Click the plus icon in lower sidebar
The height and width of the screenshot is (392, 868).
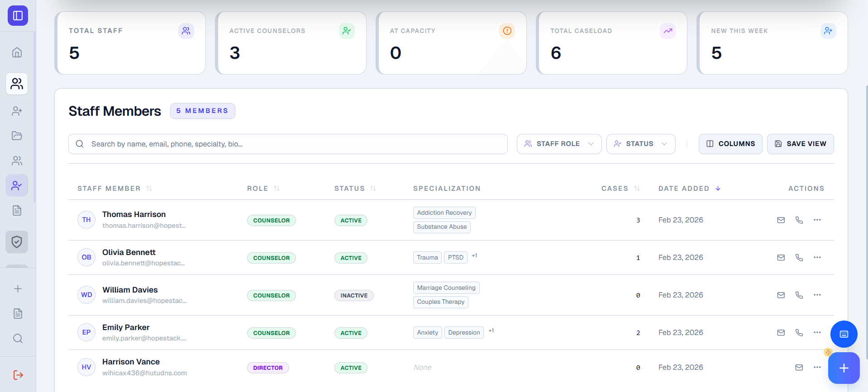pos(18,288)
